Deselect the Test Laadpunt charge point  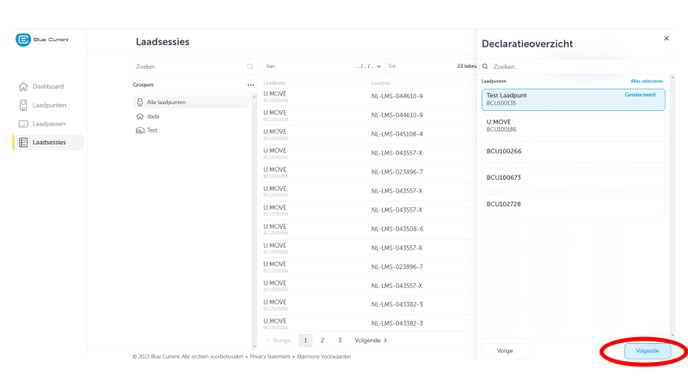click(573, 99)
